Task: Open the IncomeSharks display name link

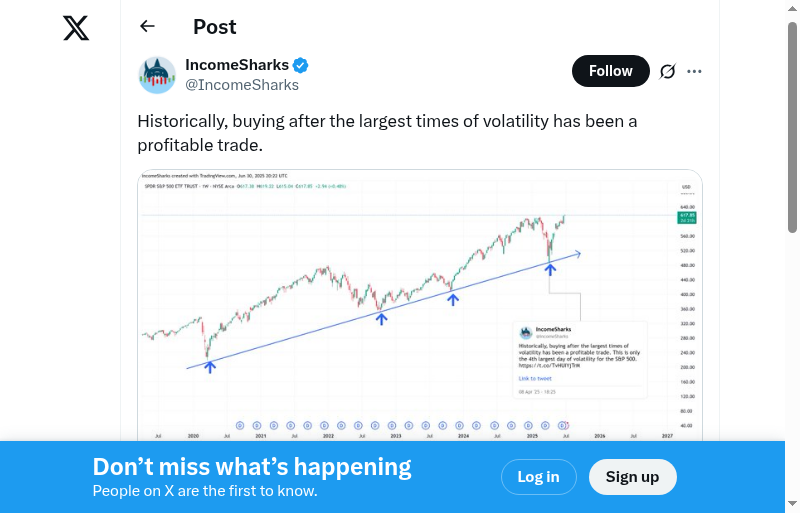Action: (x=237, y=66)
